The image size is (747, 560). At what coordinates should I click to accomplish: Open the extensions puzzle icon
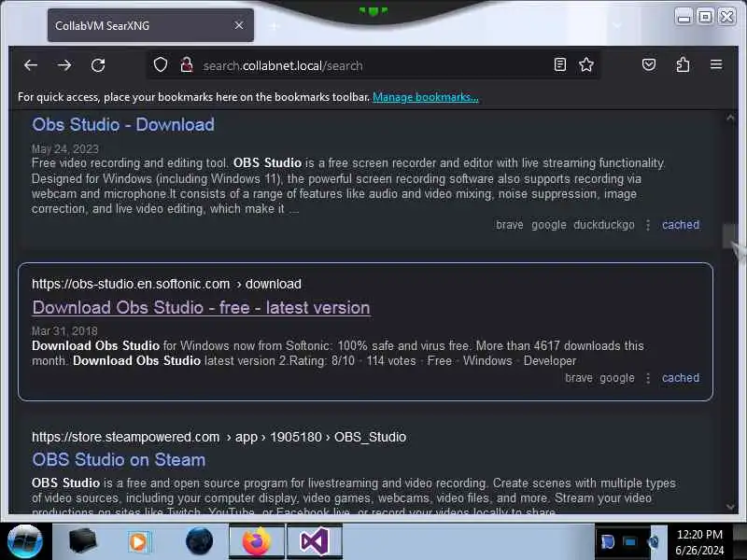(683, 64)
